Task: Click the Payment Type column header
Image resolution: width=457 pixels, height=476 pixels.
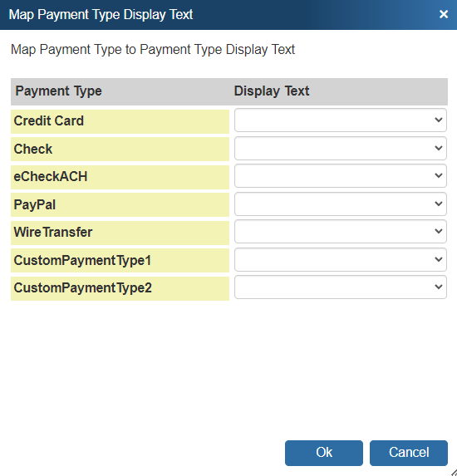Action: pyautogui.click(x=59, y=91)
